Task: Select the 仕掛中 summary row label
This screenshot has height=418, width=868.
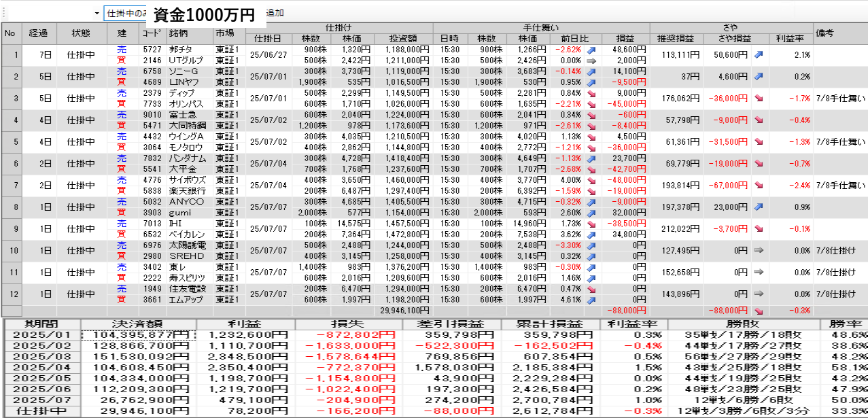Action: click(42, 411)
